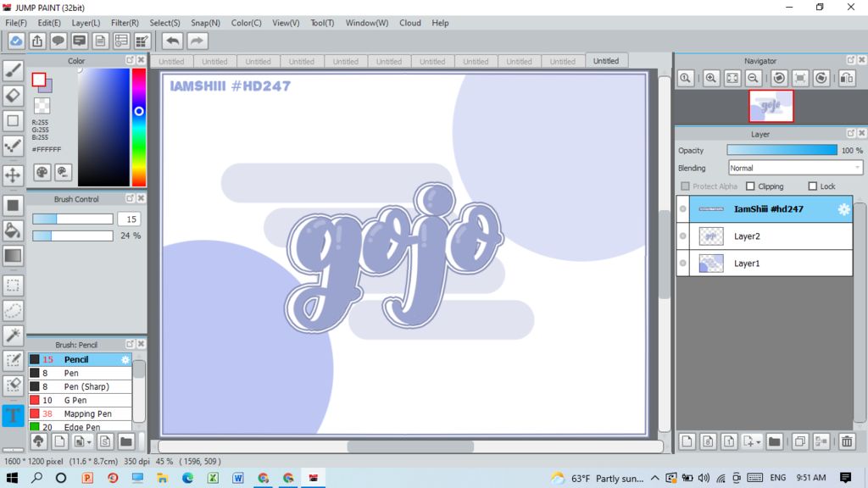Select Layer2 in the layer list
The width and height of the screenshot is (868, 488).
pyautogui.click(x=765, y=236)
